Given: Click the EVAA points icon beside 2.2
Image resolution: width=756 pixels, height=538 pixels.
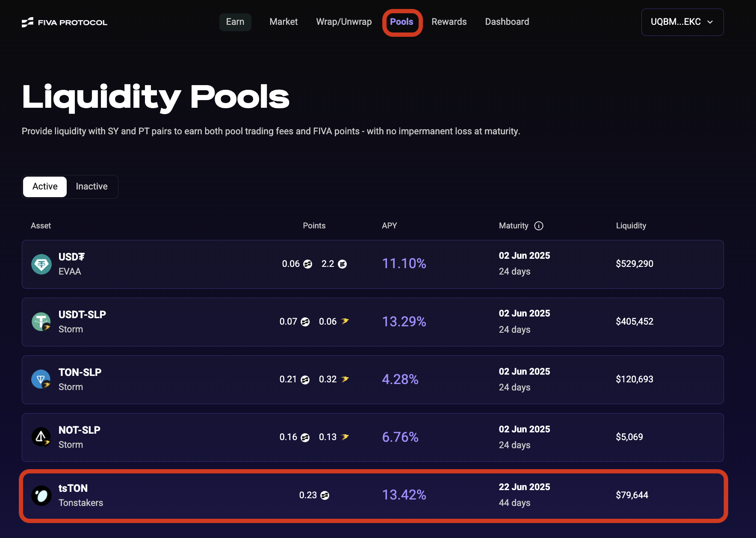Looking at the screenshot, I should (x=343, y=264).
